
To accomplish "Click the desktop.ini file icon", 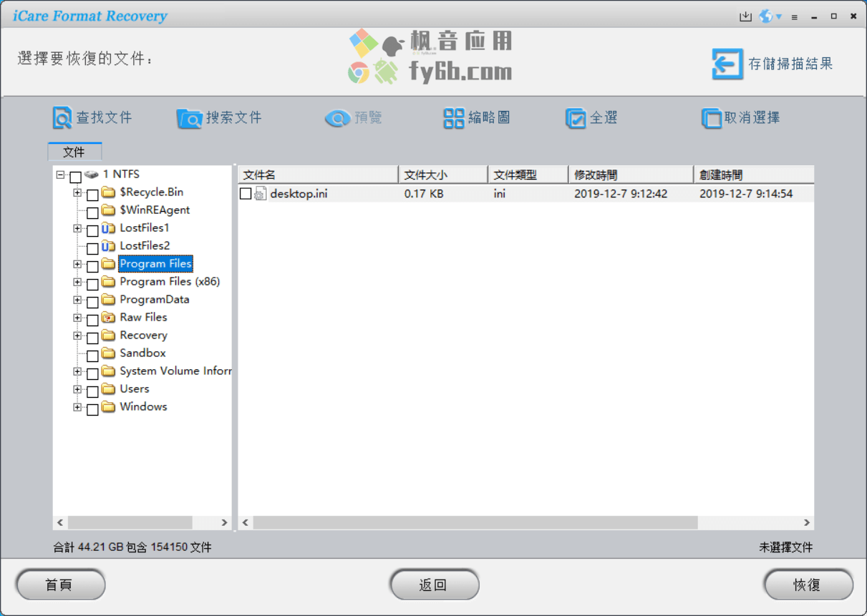I will pyautogui.click(x=261, y=193).
